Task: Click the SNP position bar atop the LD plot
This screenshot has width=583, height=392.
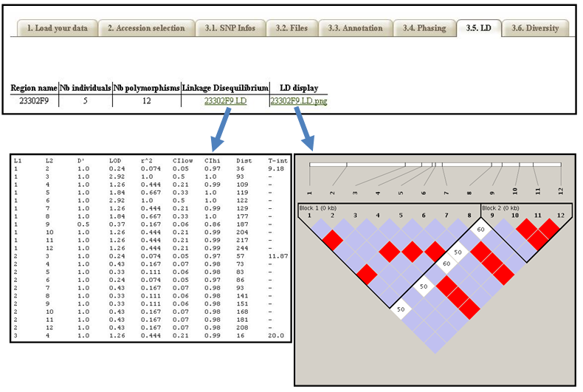Action: 435,165
